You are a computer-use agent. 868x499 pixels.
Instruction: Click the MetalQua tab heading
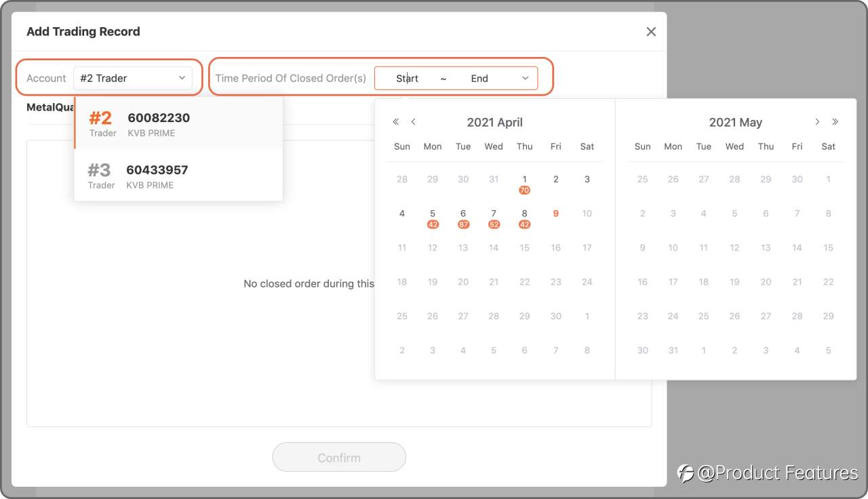click(x=51, y=107)
